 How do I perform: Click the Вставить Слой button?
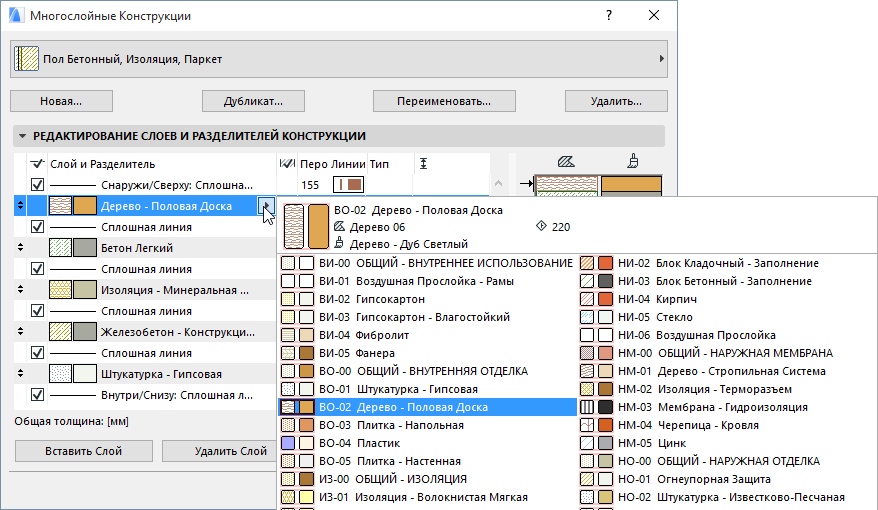tap(83, 451)
